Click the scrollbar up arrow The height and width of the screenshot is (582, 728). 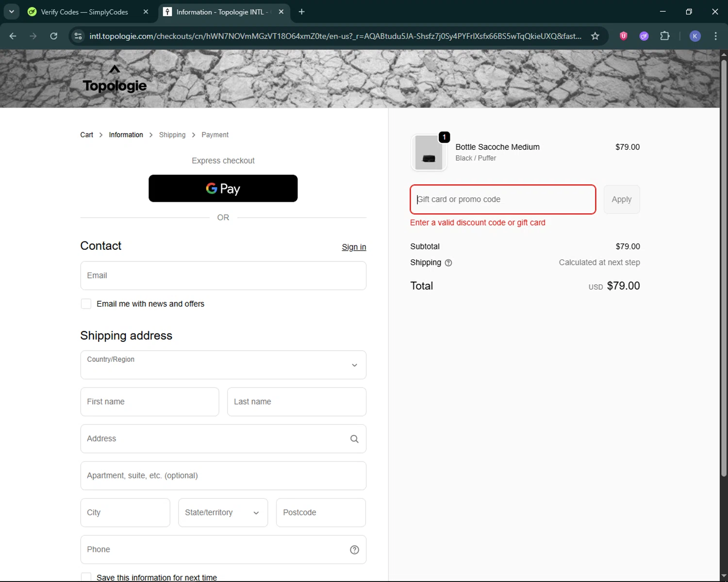point(724,54)
